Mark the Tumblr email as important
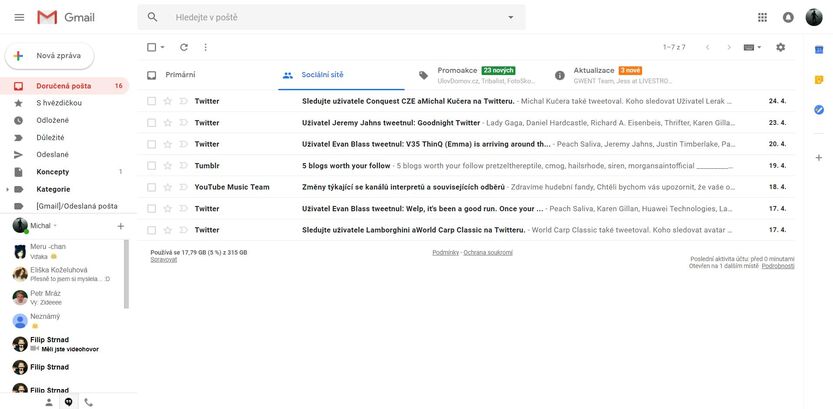The image size is (833, 409). tap(184, 166)
